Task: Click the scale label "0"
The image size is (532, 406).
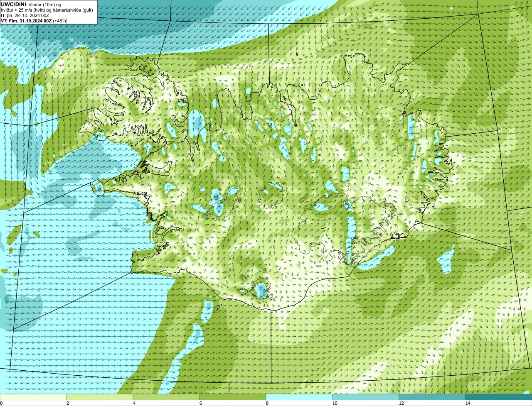Action: [1, 403]
